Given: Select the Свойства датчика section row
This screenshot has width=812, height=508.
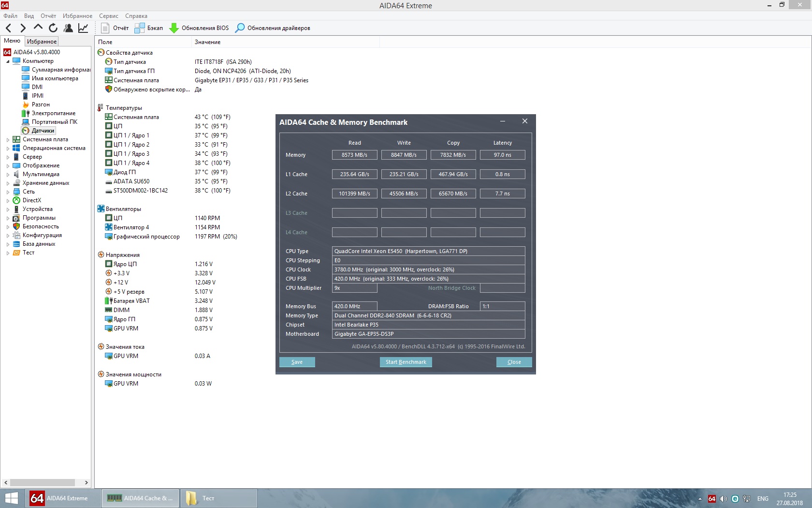Looking at the screenshot, I should (x=125, y=53).
